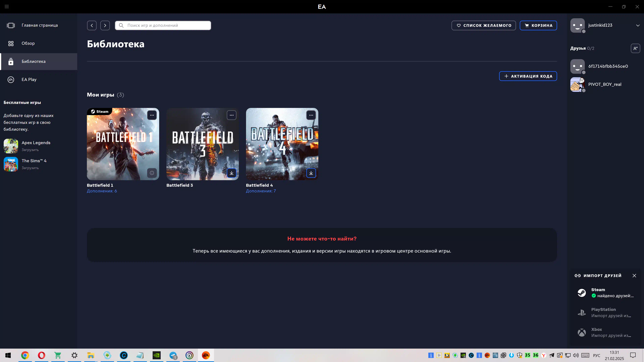Click the Steam badge on Battlefield 1
644x362 pixels.
tap(99, 111)
